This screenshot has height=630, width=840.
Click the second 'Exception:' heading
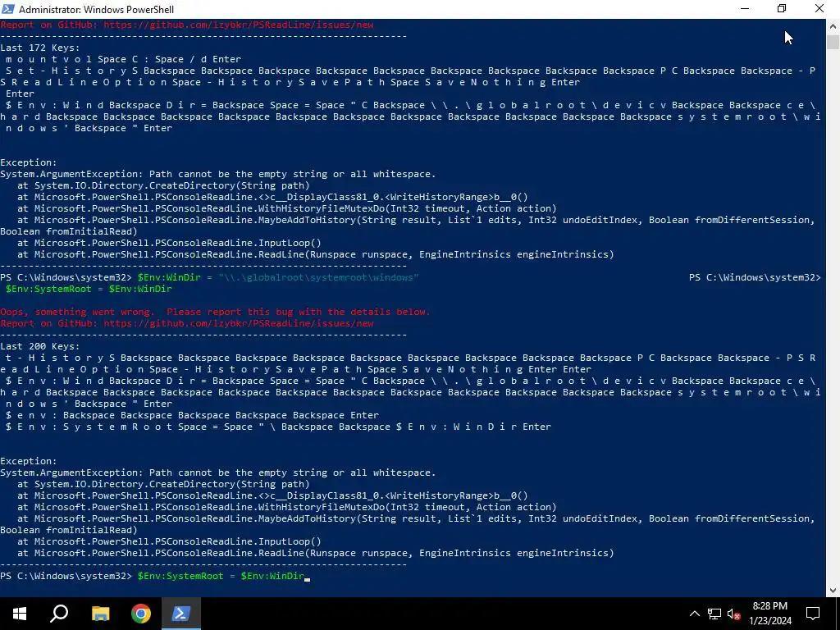coord(29,461)
